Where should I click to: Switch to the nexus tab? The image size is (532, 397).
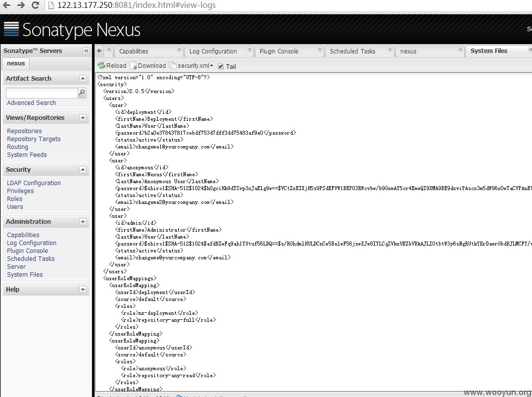[x=408, y=51]
